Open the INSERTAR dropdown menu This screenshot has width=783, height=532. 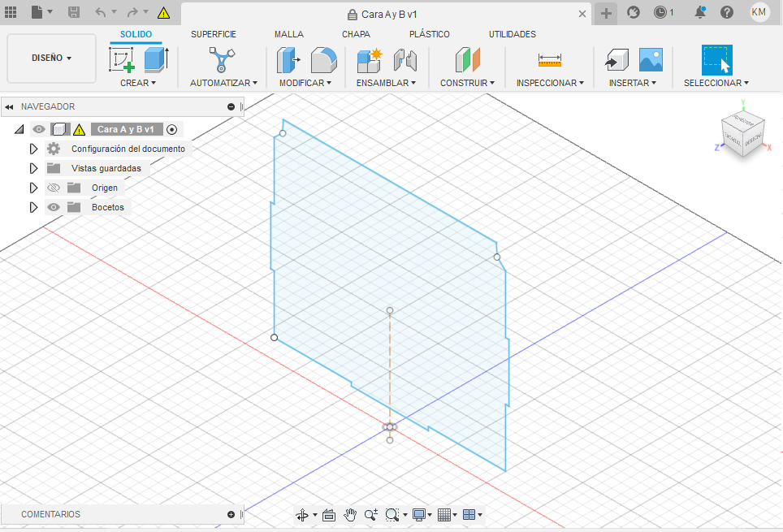[632, 83]
